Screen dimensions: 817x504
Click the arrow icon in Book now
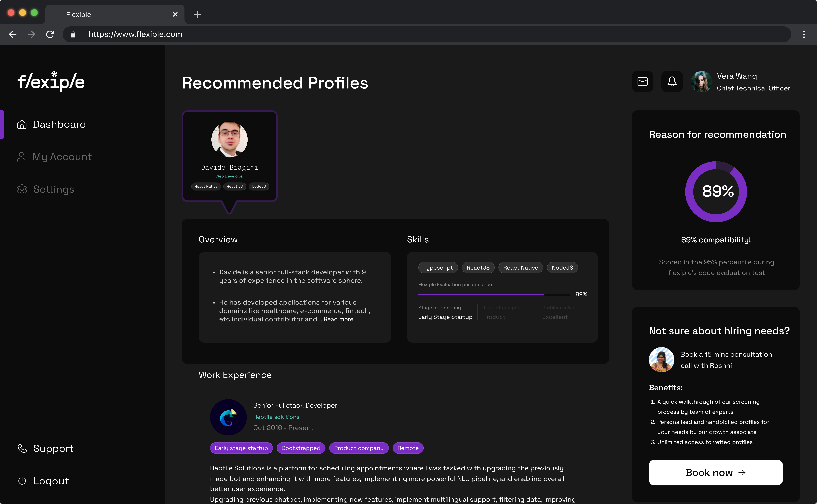tap(742, 473)
